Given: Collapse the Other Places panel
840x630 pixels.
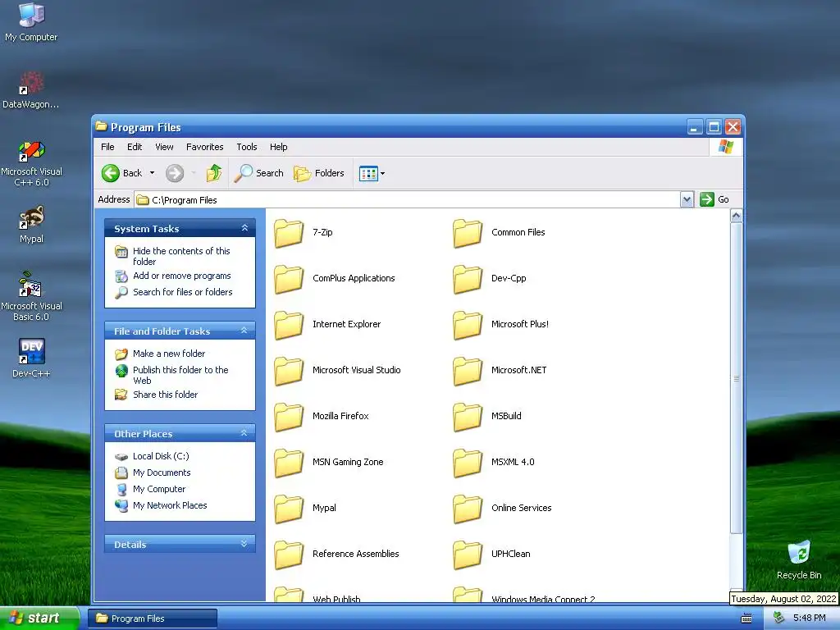Looking at the screenshot, I should point(244,433).
